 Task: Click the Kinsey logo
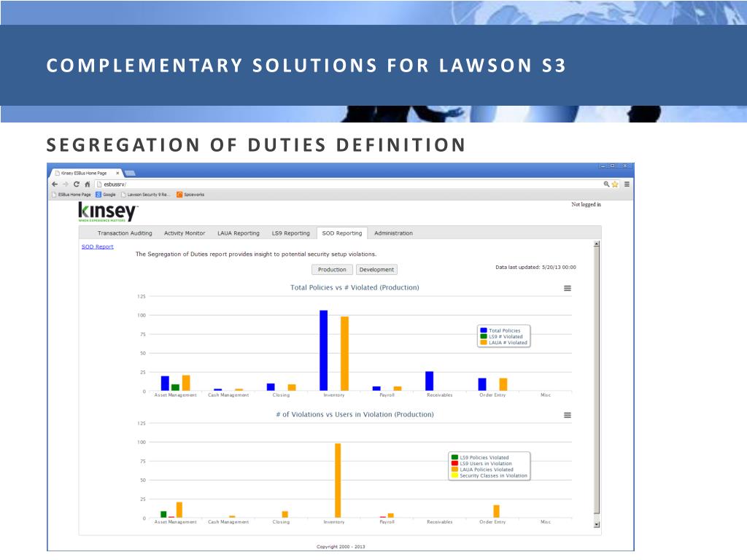tap(108, 212)
